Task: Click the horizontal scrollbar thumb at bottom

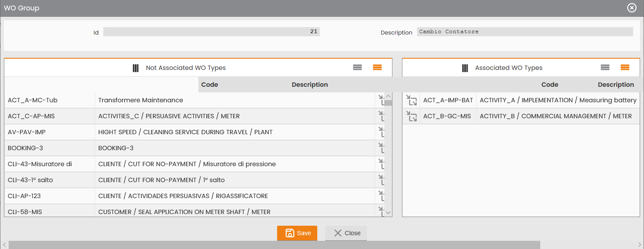Action: pyautogui.click(x=274, y=245)
